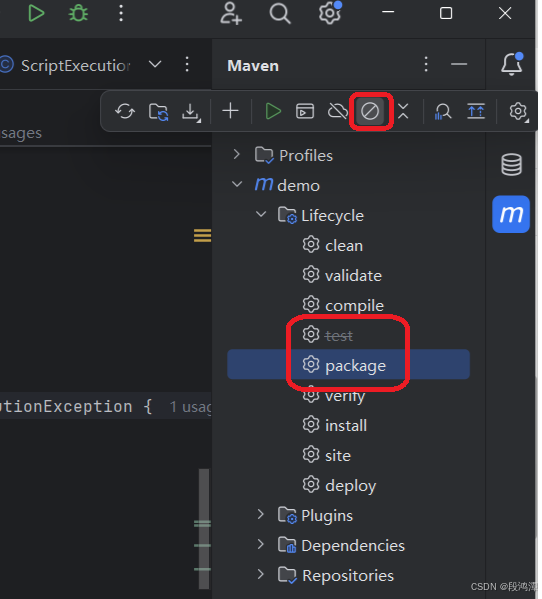Select the demo Maven project label
Screen dimensions: 542x599
coord(298,186)
